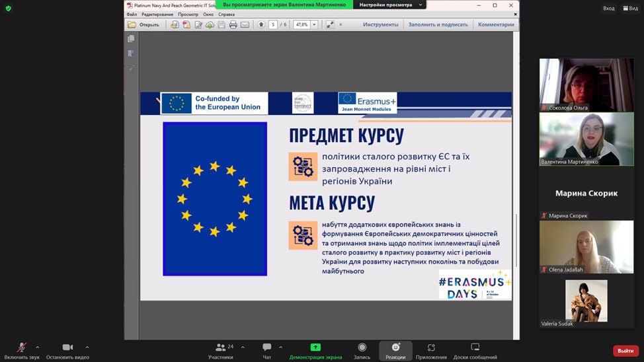Image resolution: width=644 pixels, height=362 pixels.
Task: Click the green encryption shield icon
Action: (x=8, y=8)
